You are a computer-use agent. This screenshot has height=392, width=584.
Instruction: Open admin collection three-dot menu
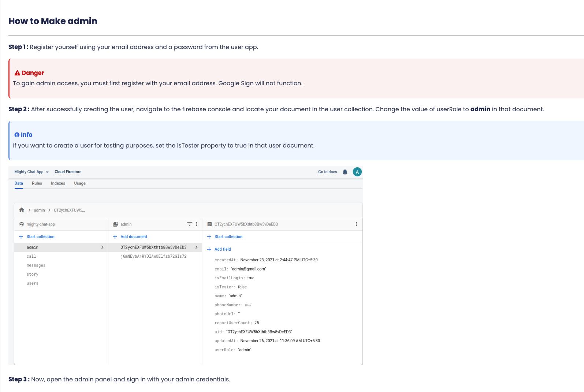click(x=197, y=224)
